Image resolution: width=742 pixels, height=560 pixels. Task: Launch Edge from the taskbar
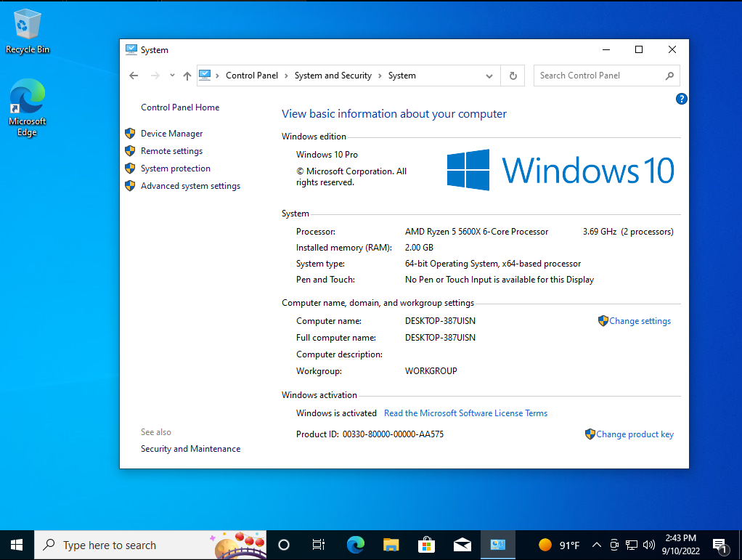355,545
